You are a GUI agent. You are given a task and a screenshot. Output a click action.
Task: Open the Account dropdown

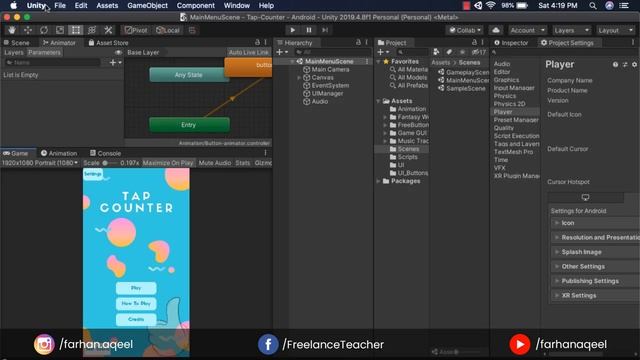click(x=527, y=30)
